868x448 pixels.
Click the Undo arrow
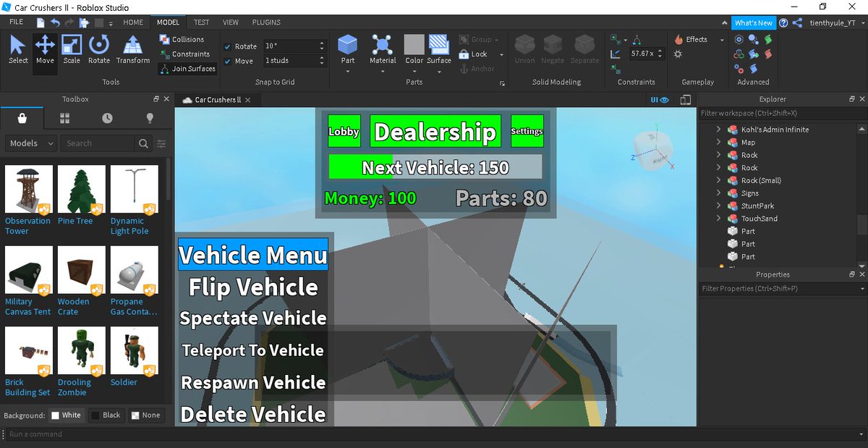(54, 22)
